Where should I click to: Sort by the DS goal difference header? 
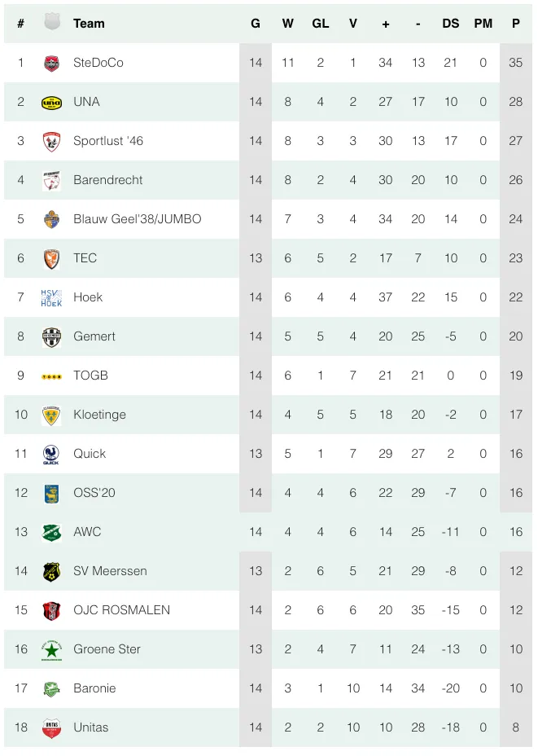[x=450, y=24]
